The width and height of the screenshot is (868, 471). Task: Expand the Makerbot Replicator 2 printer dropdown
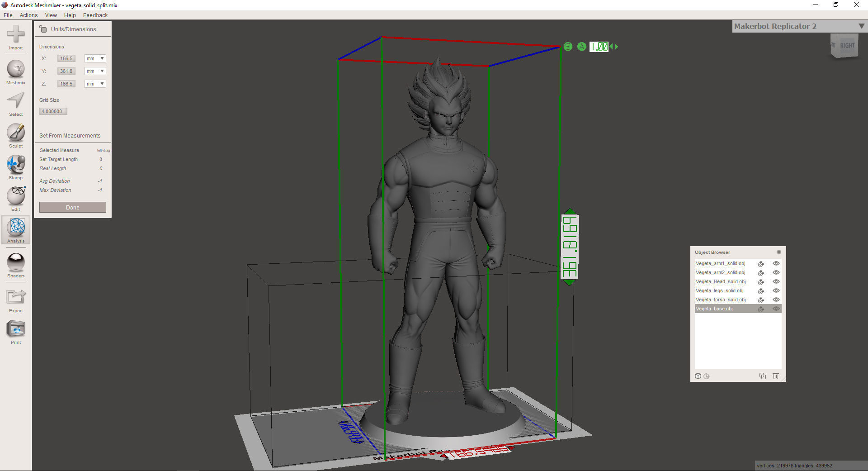[861, 26]
